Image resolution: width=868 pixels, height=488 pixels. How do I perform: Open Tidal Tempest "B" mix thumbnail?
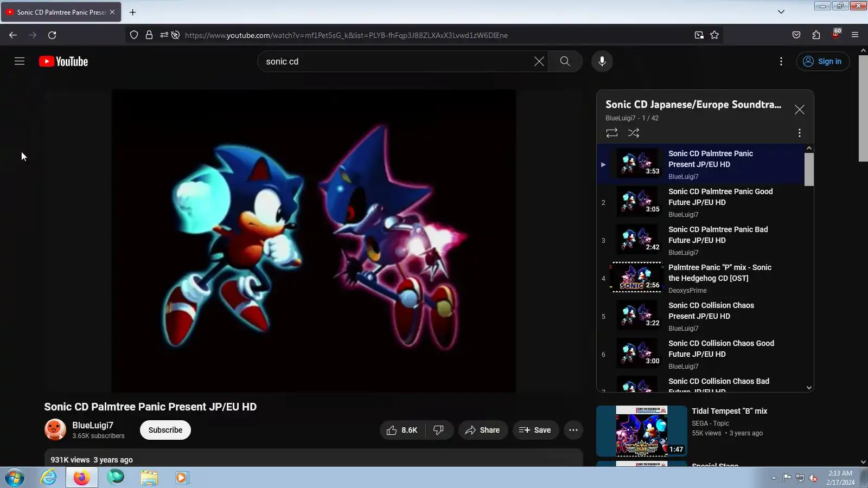pos(641,431)
